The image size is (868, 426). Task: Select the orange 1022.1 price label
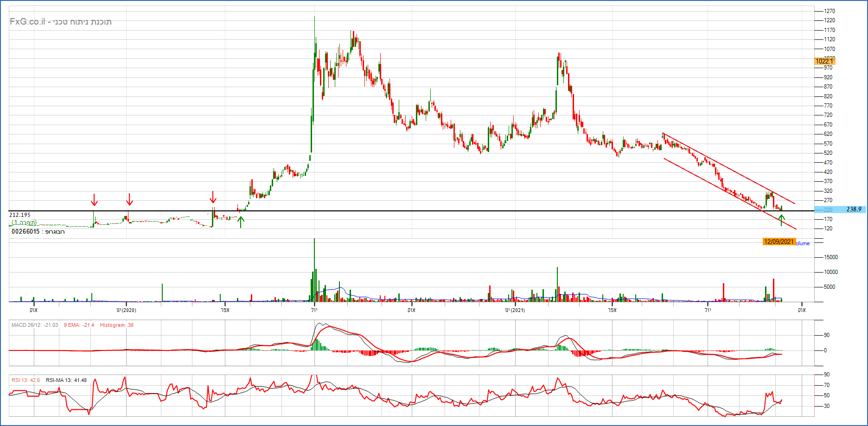pos(824,61)
